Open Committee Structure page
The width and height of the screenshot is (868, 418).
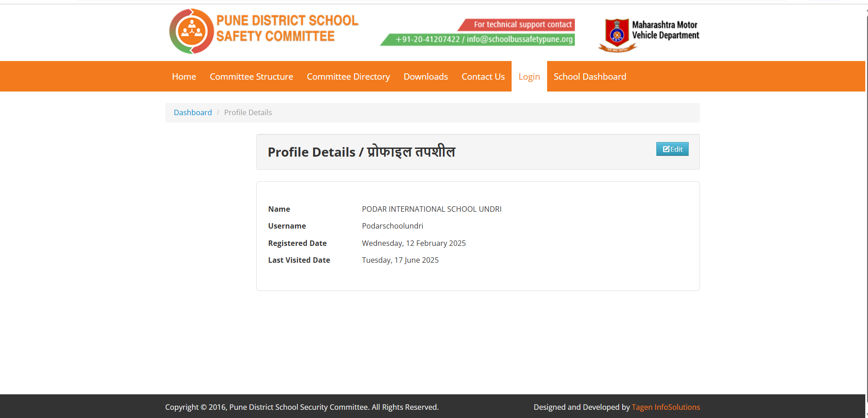click(251, 76)
